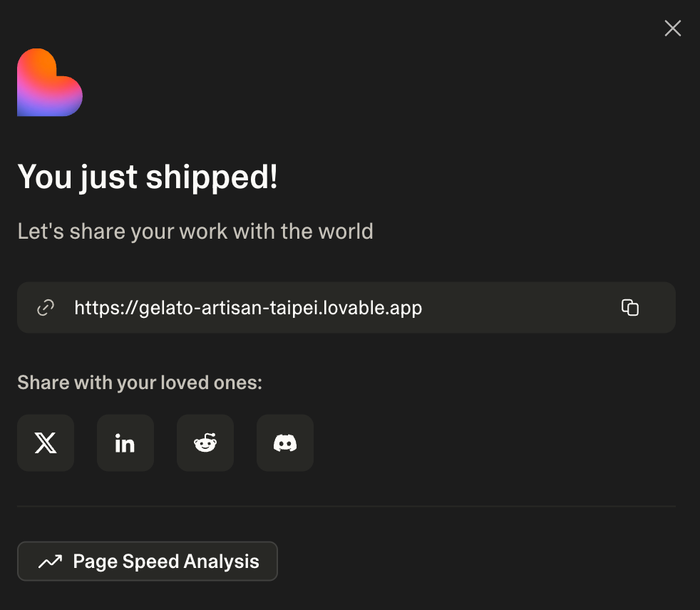Click the 'You just shipped!' heading
700x610 pixels.
click(148, 177)
